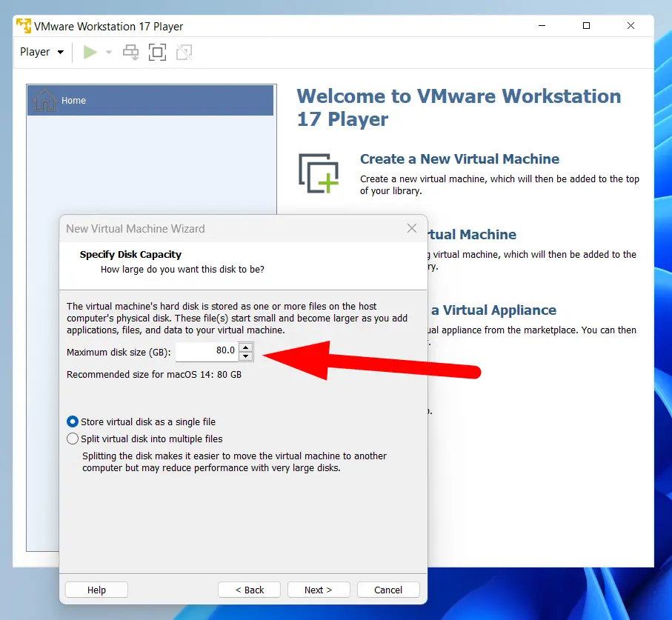Select Store virtual disk as a single file

(141, 421)
